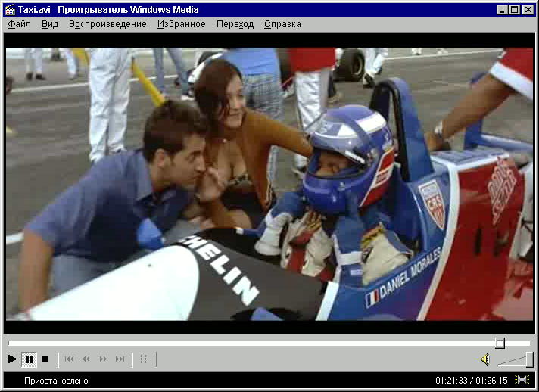
Task: Minimize the Windows Media player window
Action: [502, 10]
